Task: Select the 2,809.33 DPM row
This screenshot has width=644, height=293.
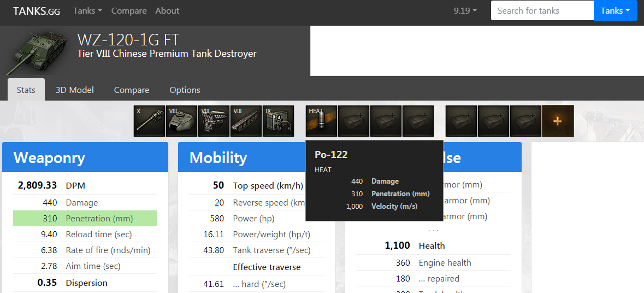Action: 85,186
